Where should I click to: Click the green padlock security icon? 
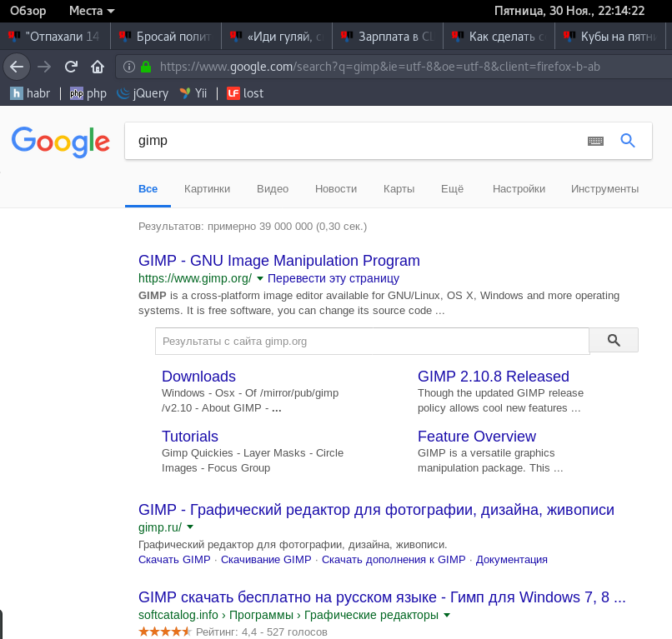pos(146,67)
